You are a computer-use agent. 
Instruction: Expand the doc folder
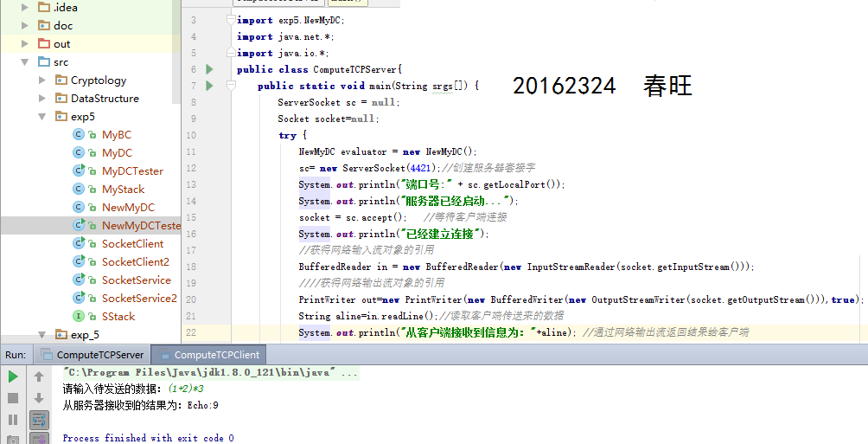24,25
